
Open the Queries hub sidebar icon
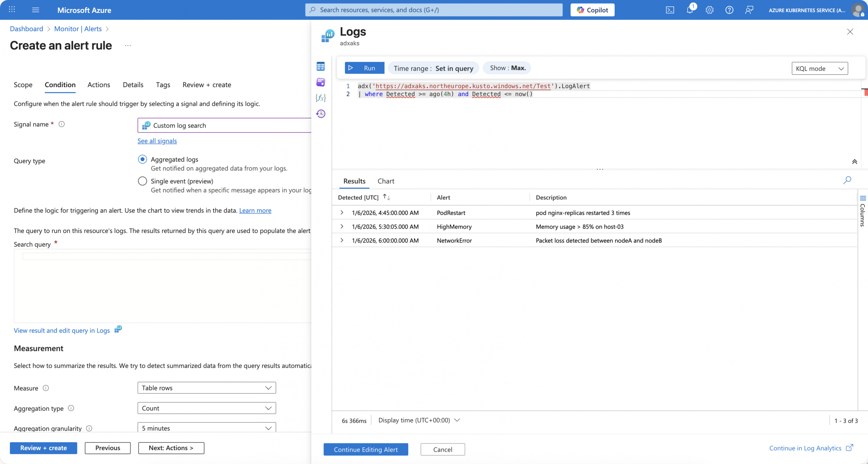click(x=320, y=82)
